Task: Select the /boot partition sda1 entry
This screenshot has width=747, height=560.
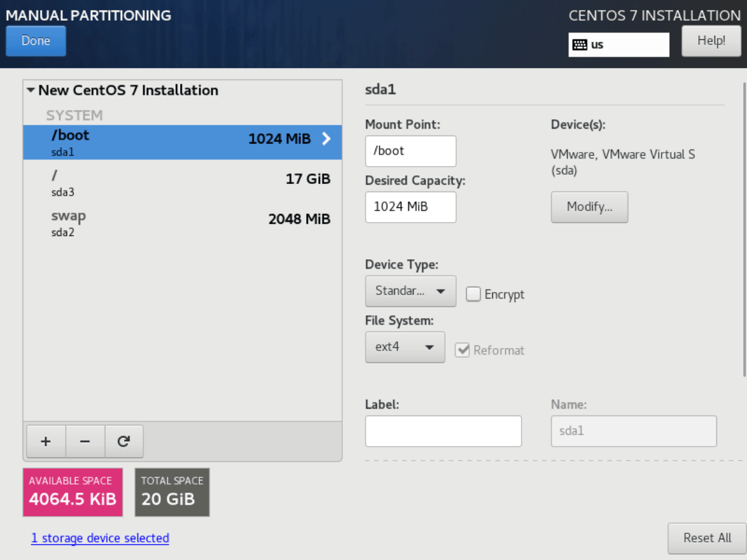Action: [x=183, y=143]
